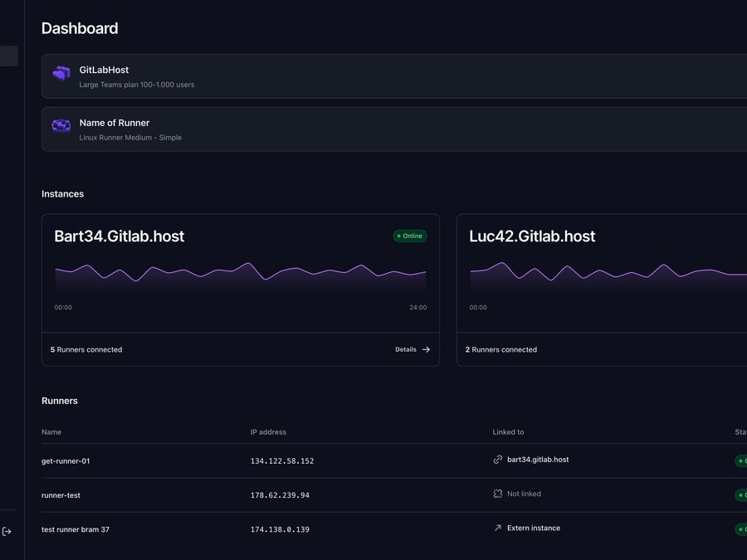Select the highlighted sidebar menu item
Screen dimensions: 747x560
(x=8, y=56)
